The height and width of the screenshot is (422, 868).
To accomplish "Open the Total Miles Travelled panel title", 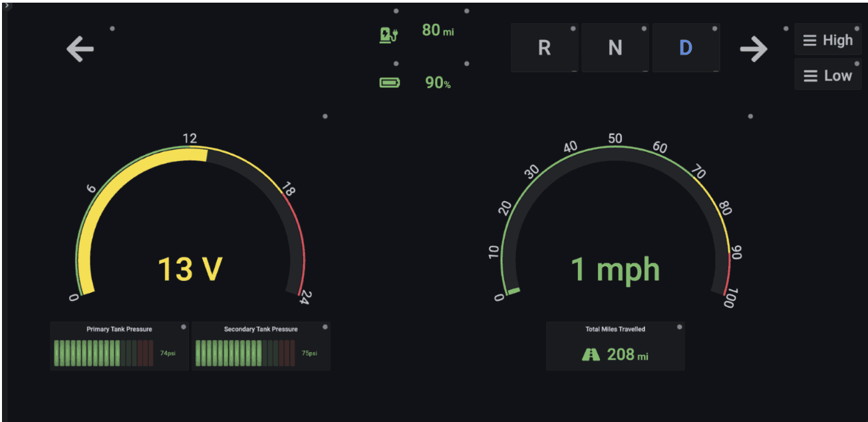I will 615,329.
